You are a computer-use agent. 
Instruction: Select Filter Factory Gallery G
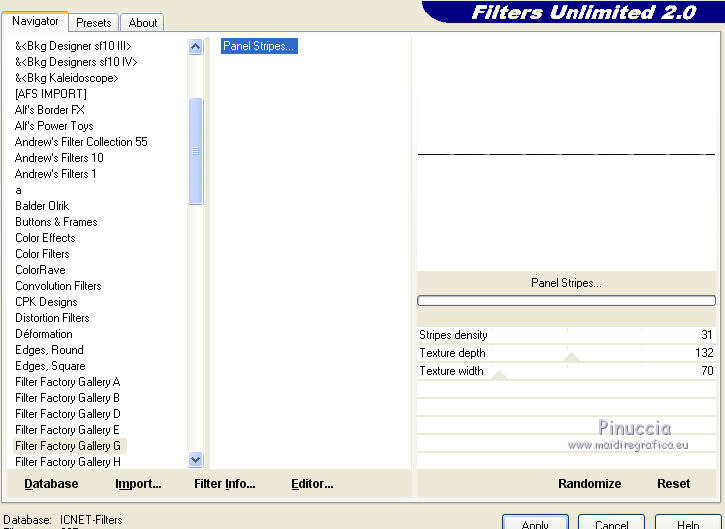[x=69, y=446]
